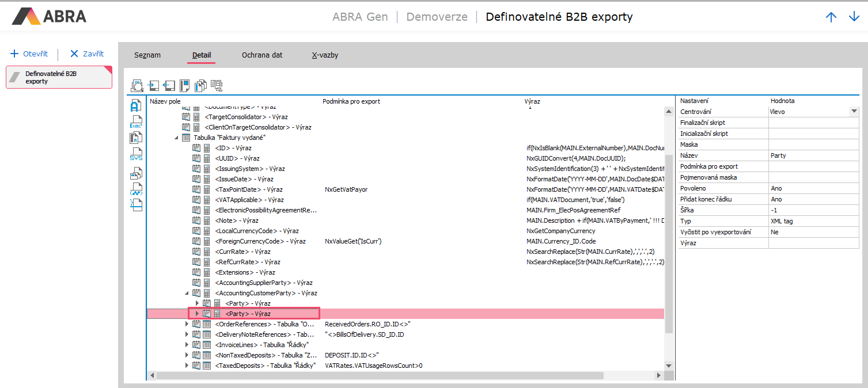Expand the highlighted <Party> node
The width and height of the screenshot is (868, 388).
[x=197, y=314]
